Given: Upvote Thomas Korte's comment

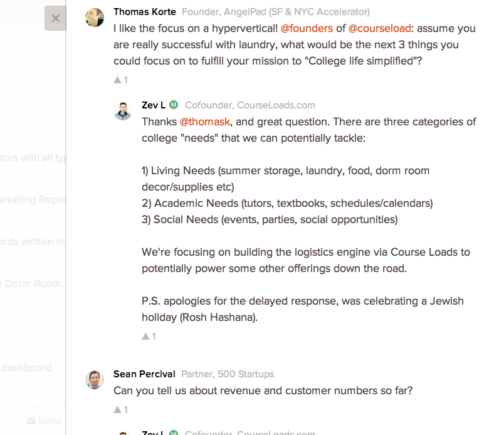Looking at the screenshot, I should click(120, 80).
